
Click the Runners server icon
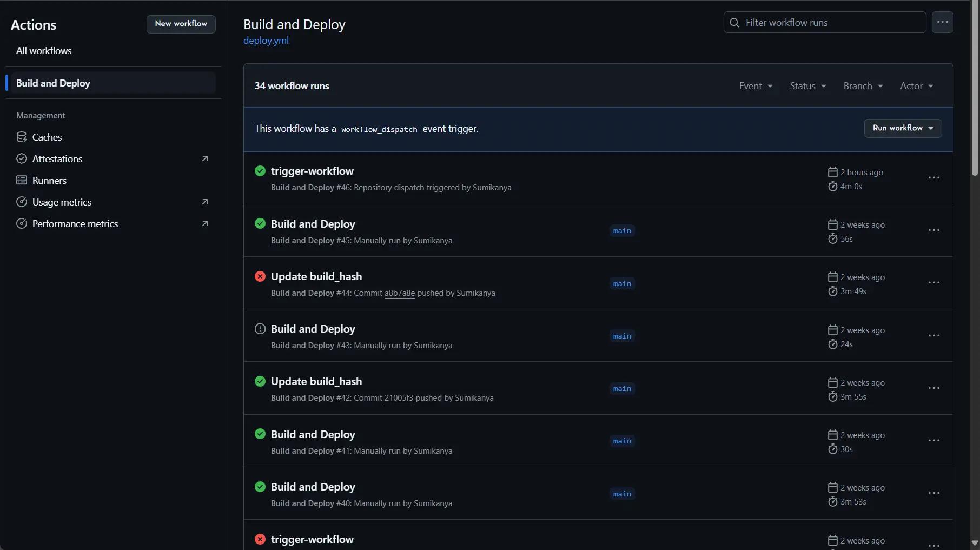(x=22, y=181)
